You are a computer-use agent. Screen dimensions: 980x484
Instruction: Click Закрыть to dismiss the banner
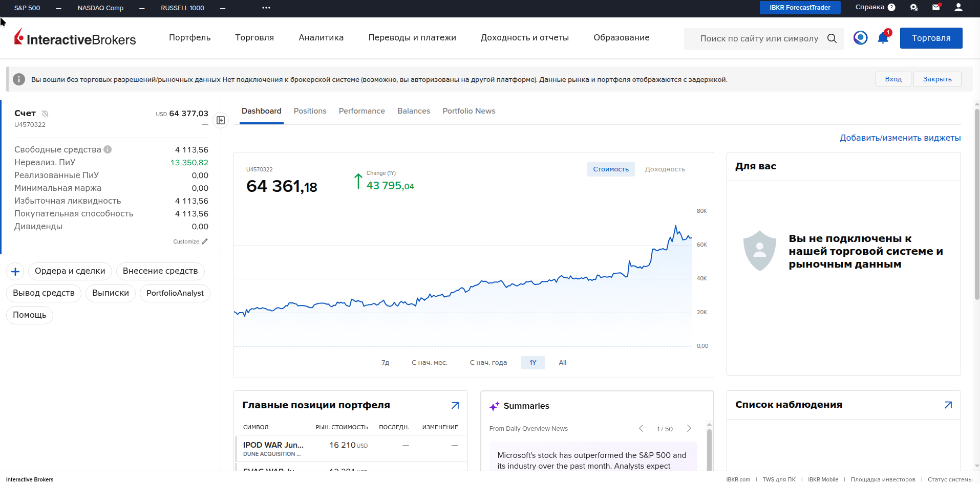(x=938, y=79)
